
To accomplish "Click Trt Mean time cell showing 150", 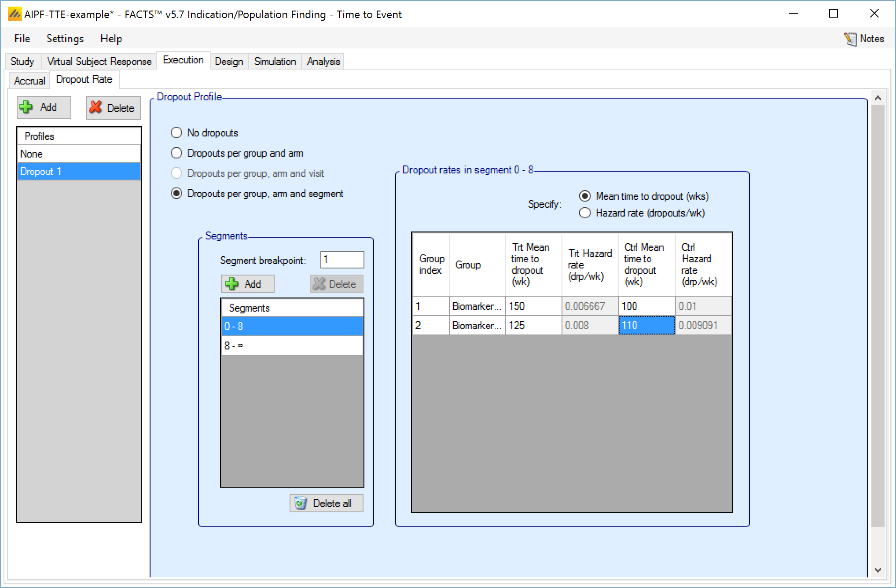I will 533,306.
